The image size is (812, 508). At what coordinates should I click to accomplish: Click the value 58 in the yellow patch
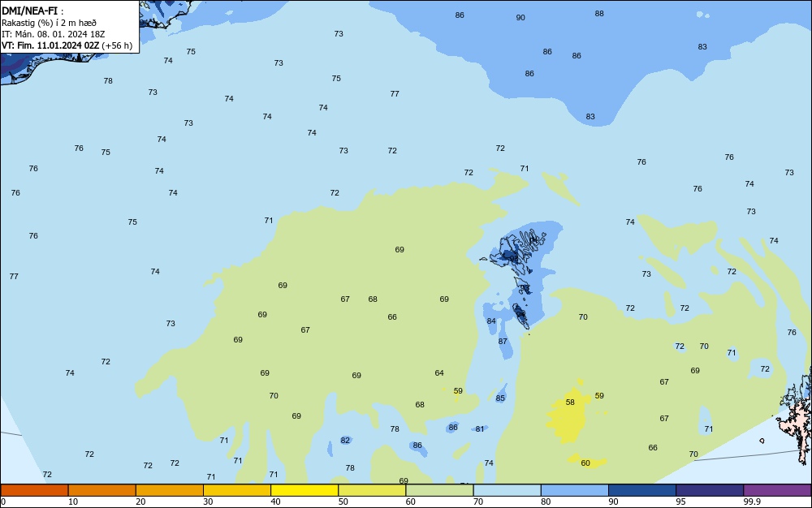click(570, 402)
